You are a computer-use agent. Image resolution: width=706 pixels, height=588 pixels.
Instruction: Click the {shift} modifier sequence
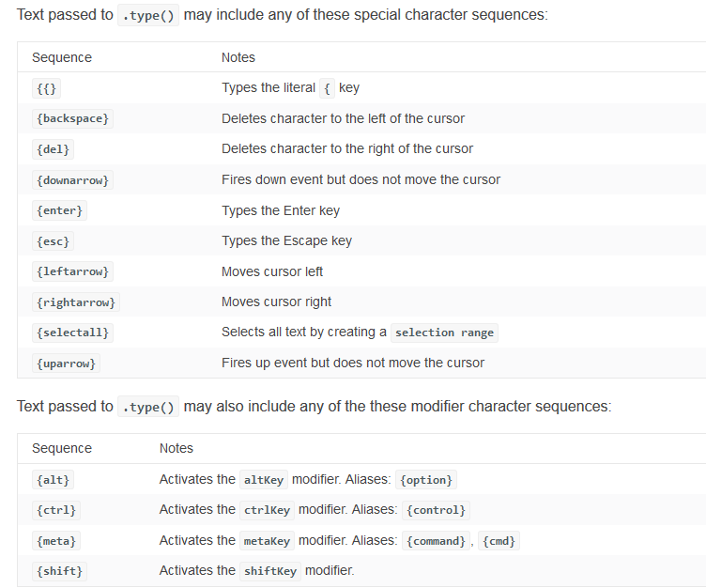pos(59,571)
